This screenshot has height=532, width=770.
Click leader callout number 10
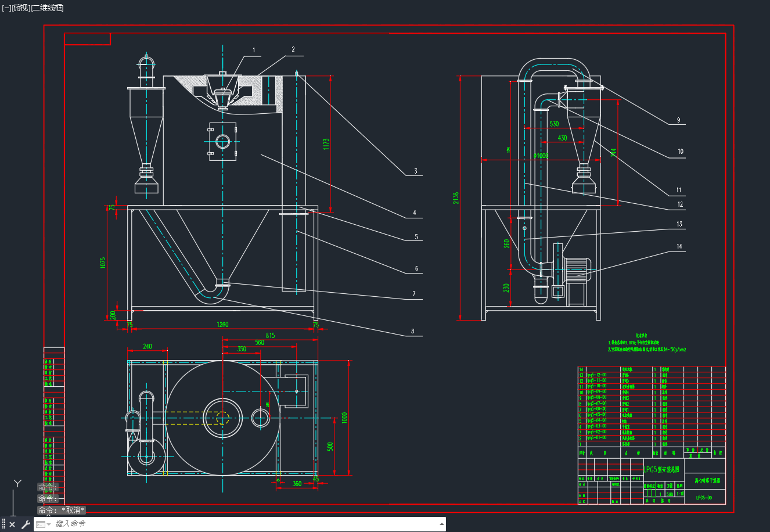[681, 152]
